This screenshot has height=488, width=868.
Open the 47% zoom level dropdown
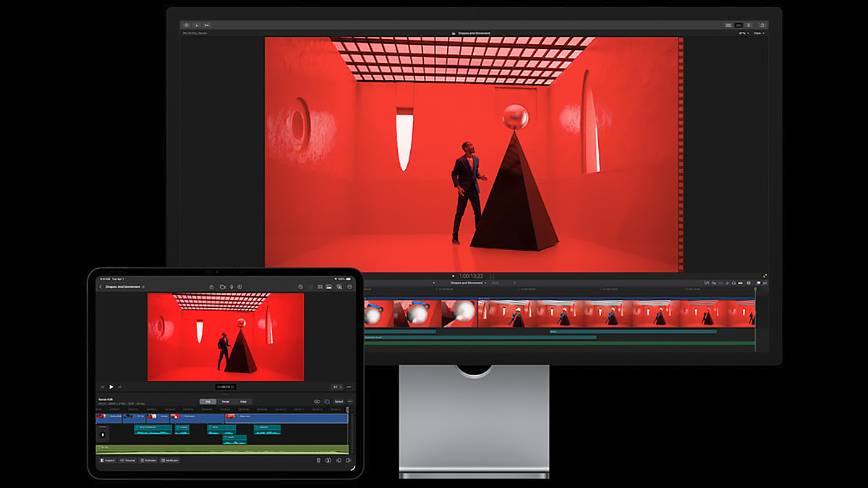(743, 33)
